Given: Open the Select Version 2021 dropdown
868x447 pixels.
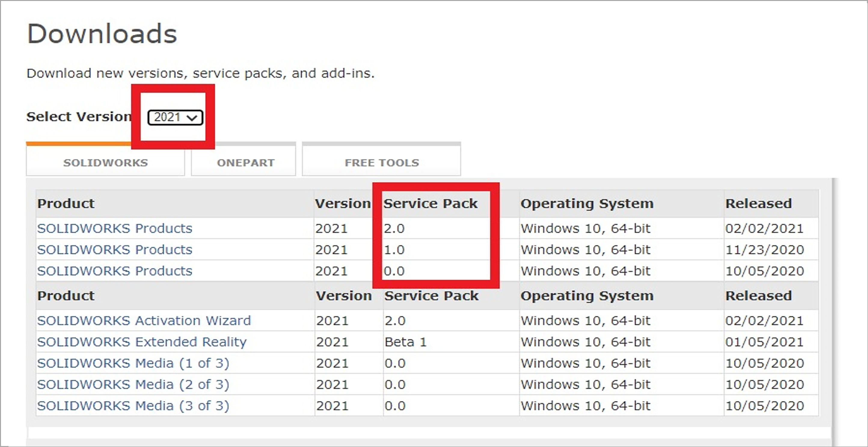Looking at the screenshot, I should [175, 117].
